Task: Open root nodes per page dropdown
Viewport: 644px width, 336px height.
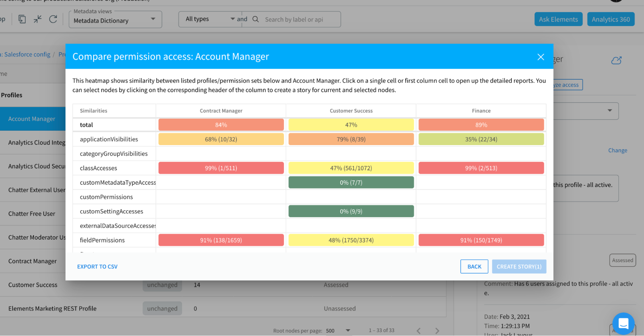Action: pos(338,331)
